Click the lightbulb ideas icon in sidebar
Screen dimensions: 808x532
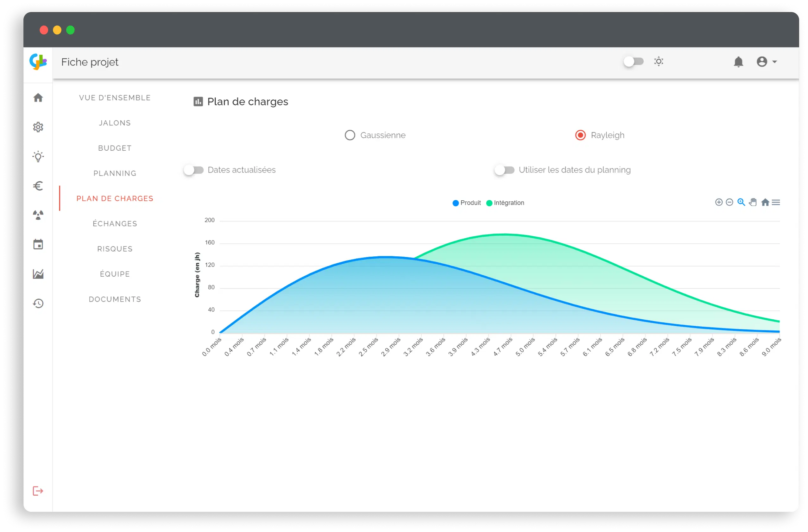(38, 157)
